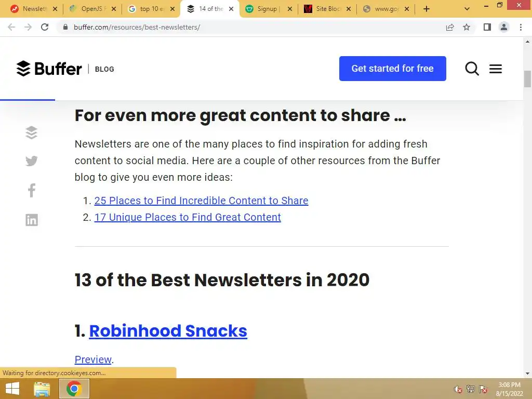The width and height of the screenshot is (532, 399).
Task: Expand the tab search dropdown arrow
Action: 467,9
